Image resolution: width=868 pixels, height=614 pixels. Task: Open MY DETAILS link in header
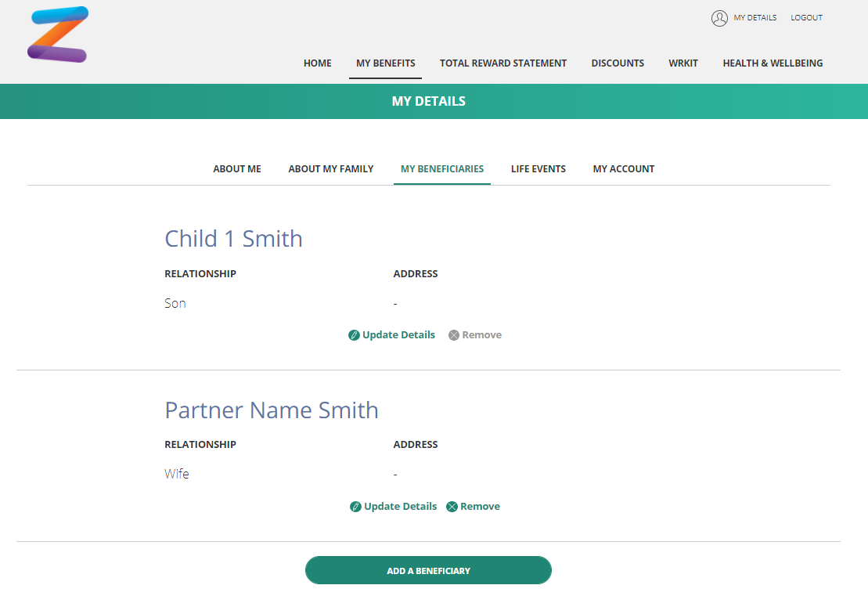pyautogui.click(x=755, y=18)
